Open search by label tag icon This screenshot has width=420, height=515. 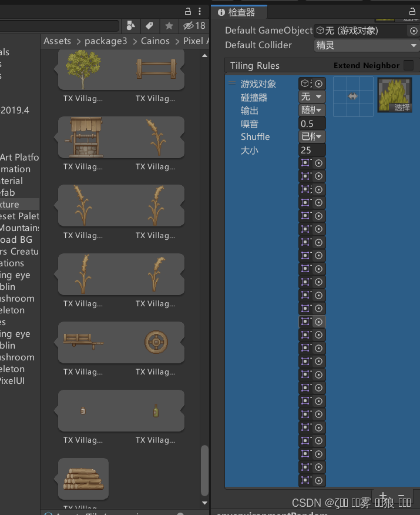(149, 26)
